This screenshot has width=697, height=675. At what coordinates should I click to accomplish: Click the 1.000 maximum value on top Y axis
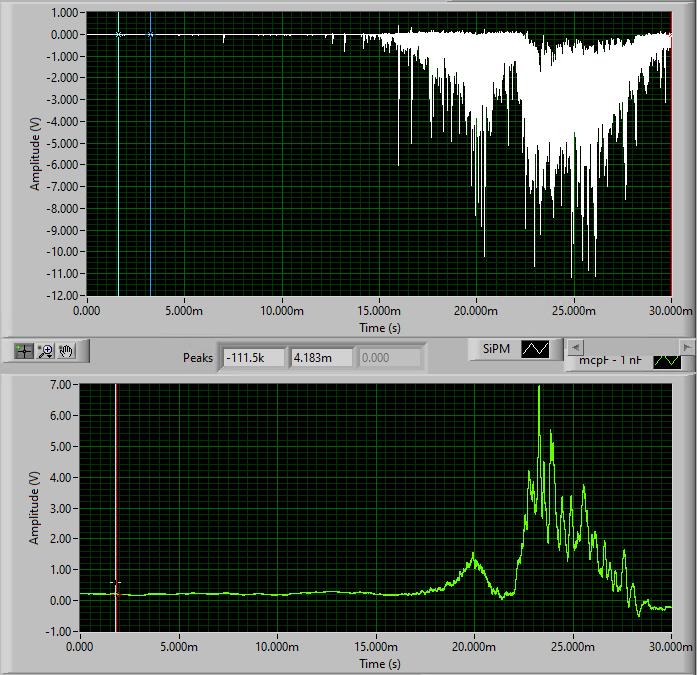[64, 13]
